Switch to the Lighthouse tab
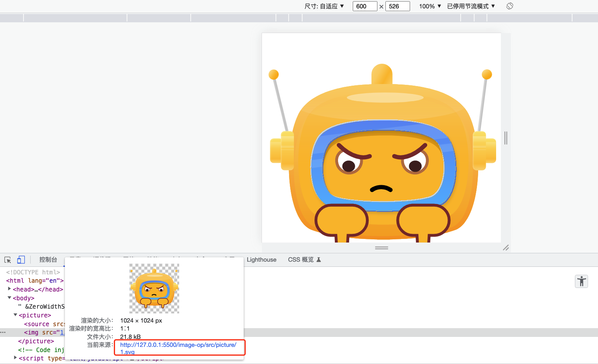This screenshot has width=598, height=364. 262,260
